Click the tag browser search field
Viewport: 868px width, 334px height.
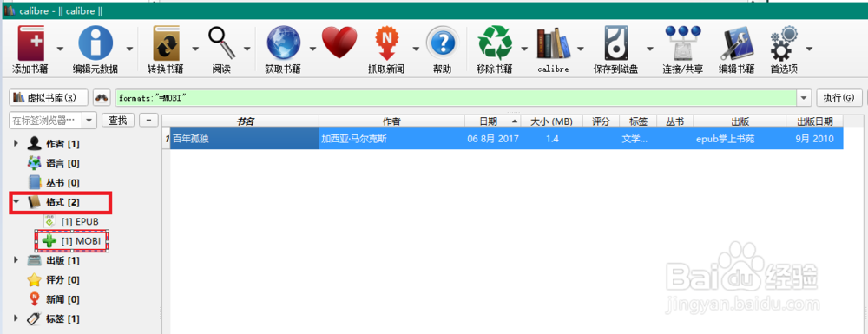click(x=45, y=120)
